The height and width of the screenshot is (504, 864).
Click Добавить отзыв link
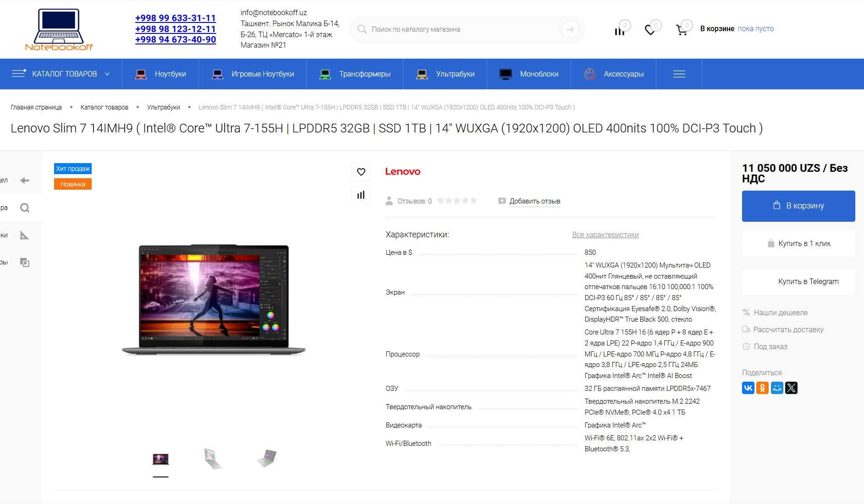click(534, 201)
